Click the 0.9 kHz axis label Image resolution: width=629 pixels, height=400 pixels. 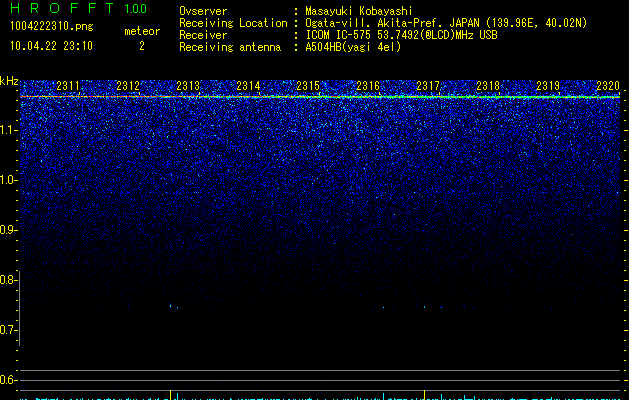pos(7,230)
